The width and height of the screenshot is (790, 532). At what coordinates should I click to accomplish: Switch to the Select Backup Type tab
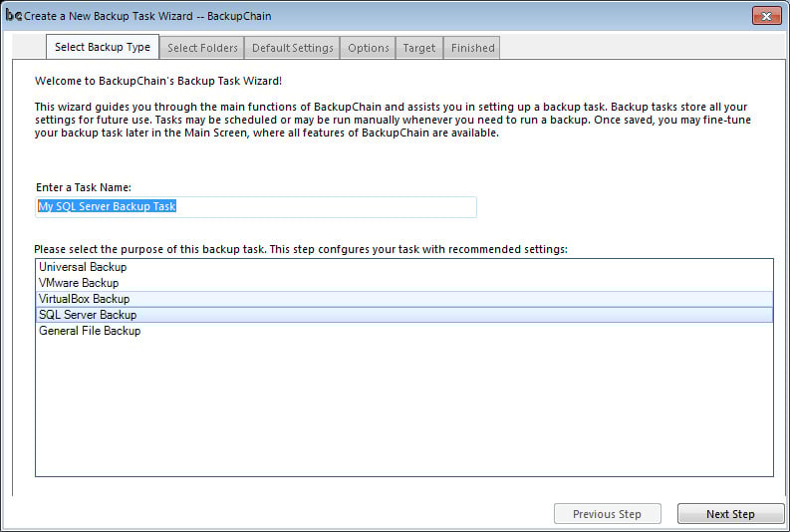coord(103,47)
